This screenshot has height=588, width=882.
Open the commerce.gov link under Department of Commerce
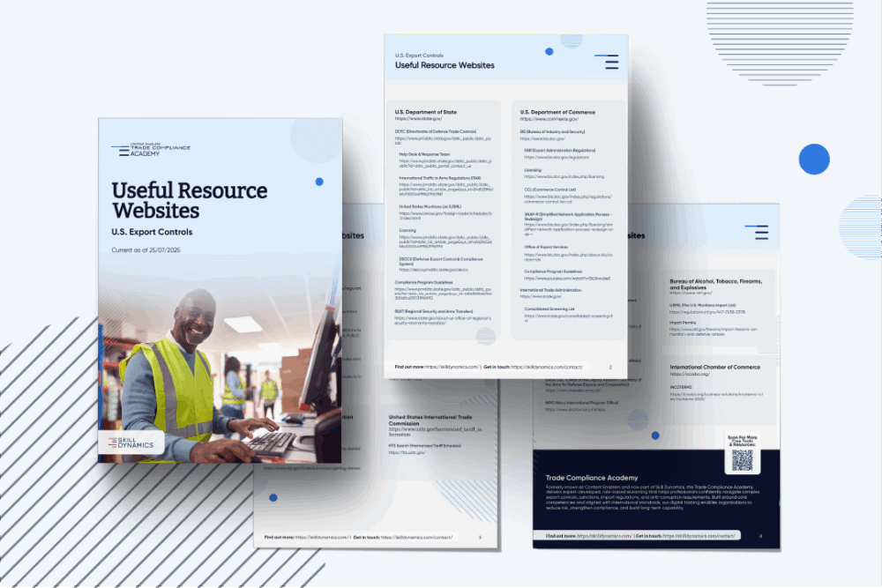click(547, 119)
